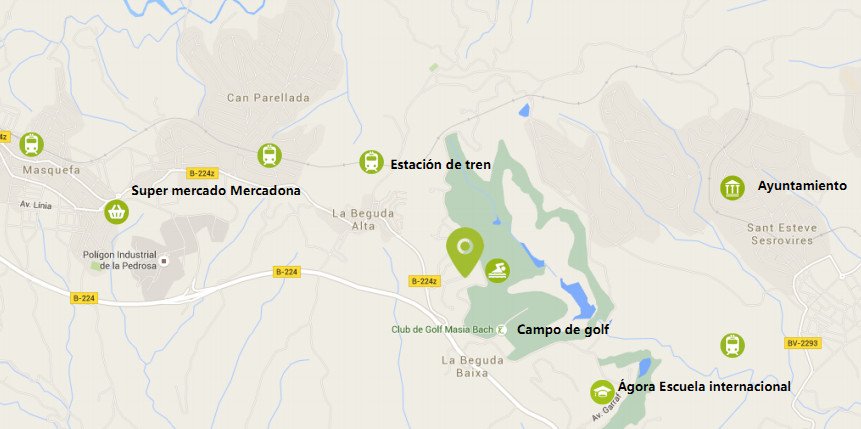Select the train icon below Can Parellada
Image resolution: width=861 pixels, height=429 pixels.
coord(269,155)
